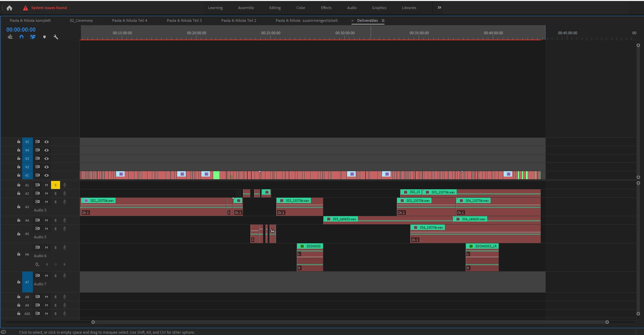Viewport: 644px width, 335px height.
Task: Switch to Graphics workspace
Action: coord(379,8)
